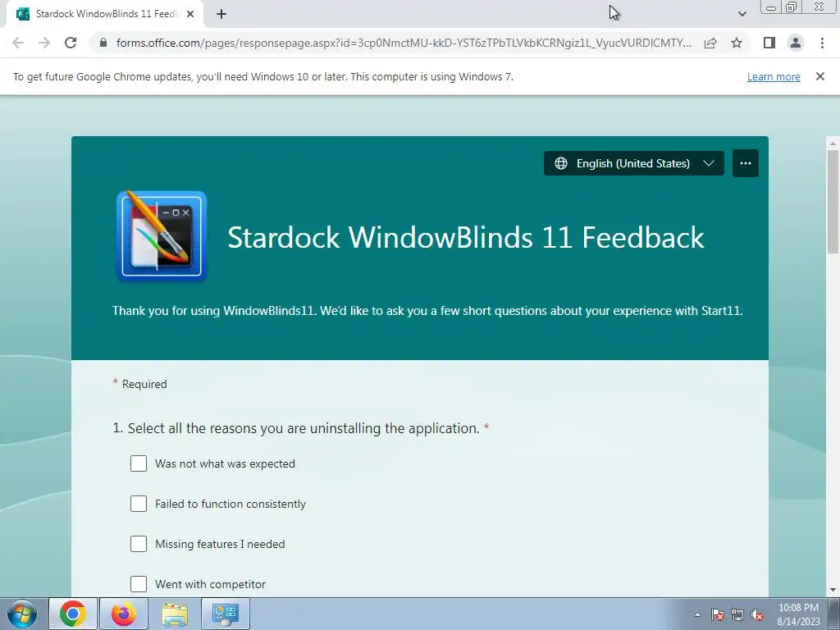The height and width of the screenshot is (630, 840).
Task: Click the network tray icon
Action: (737, 614)
